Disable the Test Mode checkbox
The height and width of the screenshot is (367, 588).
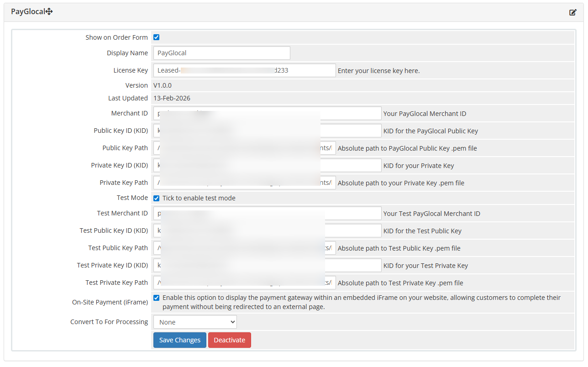click(157, 198)
